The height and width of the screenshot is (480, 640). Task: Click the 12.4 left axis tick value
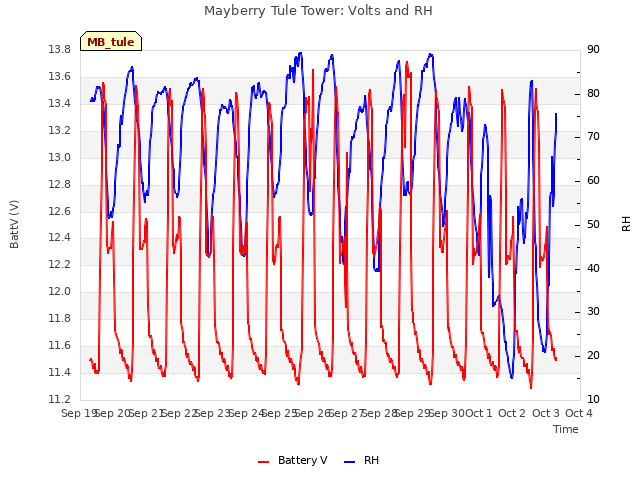tap(60, 238)
